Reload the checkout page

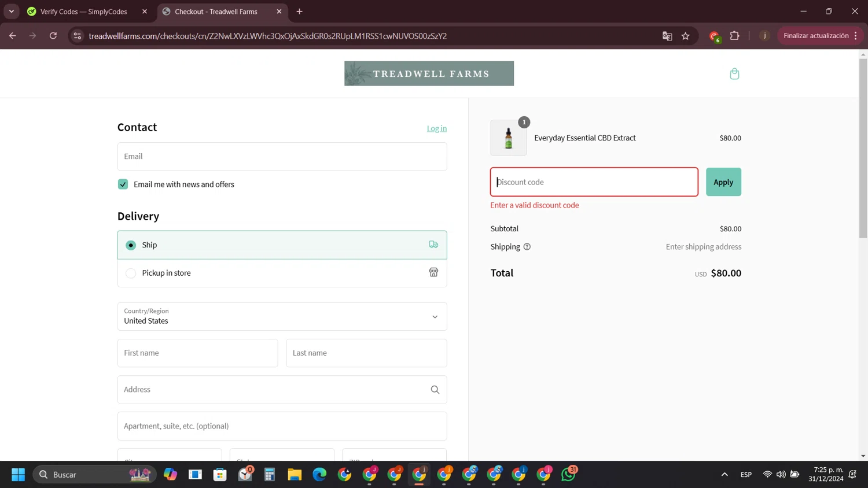click(x=53, y=36)
